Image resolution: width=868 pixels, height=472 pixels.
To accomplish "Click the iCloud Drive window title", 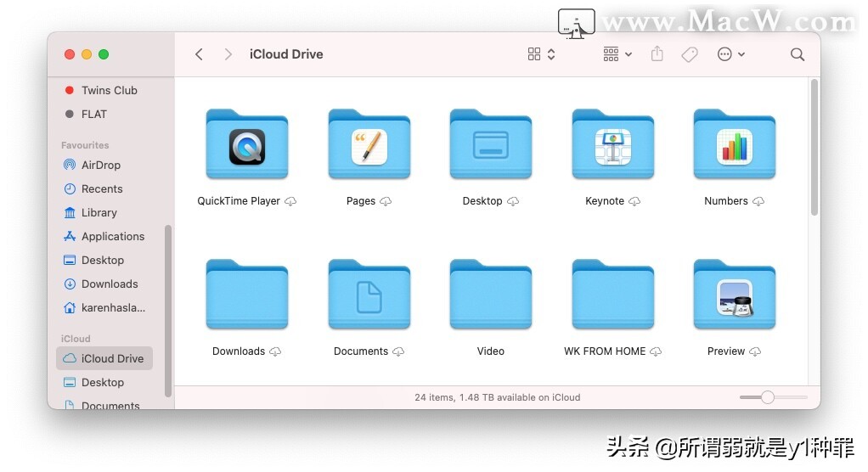I will [286, 54].
